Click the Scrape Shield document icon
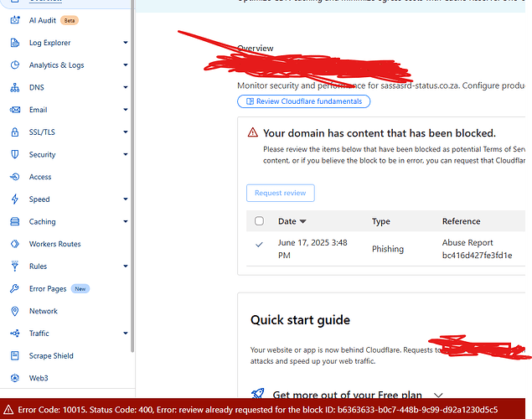The width and height of the screenshot is (532, 419). 15,356
